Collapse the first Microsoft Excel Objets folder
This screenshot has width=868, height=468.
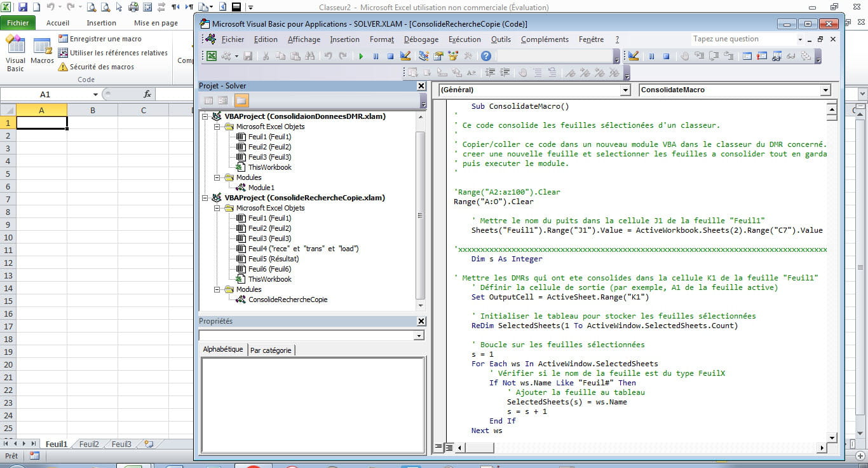click(217, 127)
